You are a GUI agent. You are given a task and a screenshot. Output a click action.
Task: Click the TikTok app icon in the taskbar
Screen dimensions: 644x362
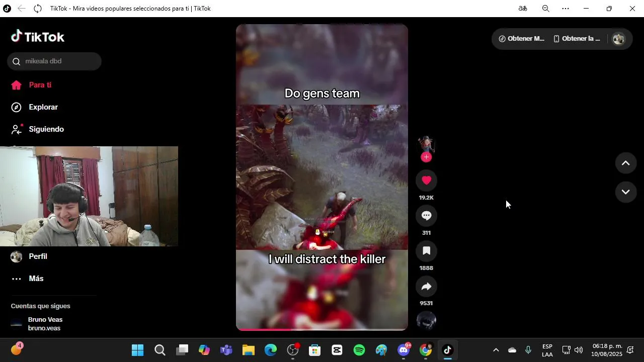pyautogui.click(x=448, y=350)
